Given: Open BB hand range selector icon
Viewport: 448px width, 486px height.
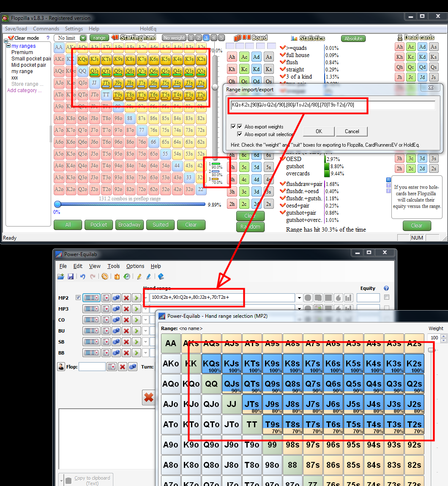Looking at the screenshot, I should (x=91, y=353).
